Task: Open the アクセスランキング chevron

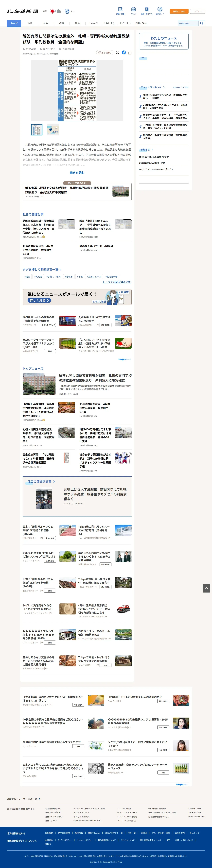Action: (164, 87)
